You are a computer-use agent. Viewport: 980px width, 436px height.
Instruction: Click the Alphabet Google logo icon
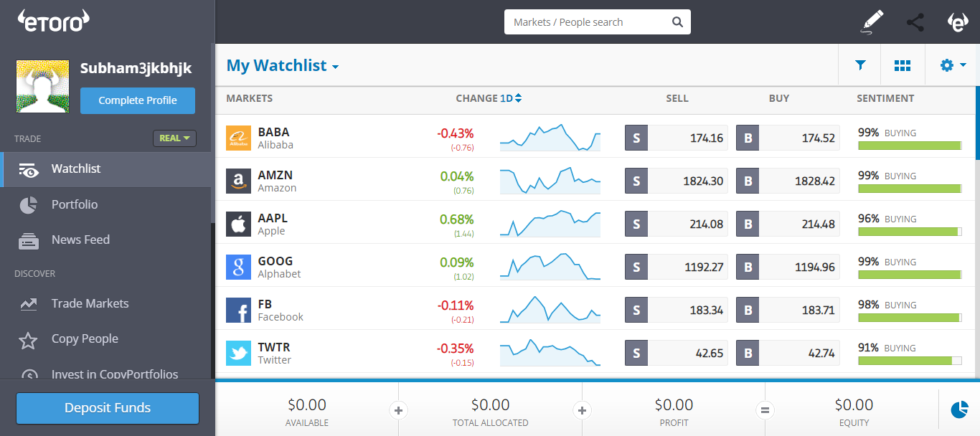point(238,267)
